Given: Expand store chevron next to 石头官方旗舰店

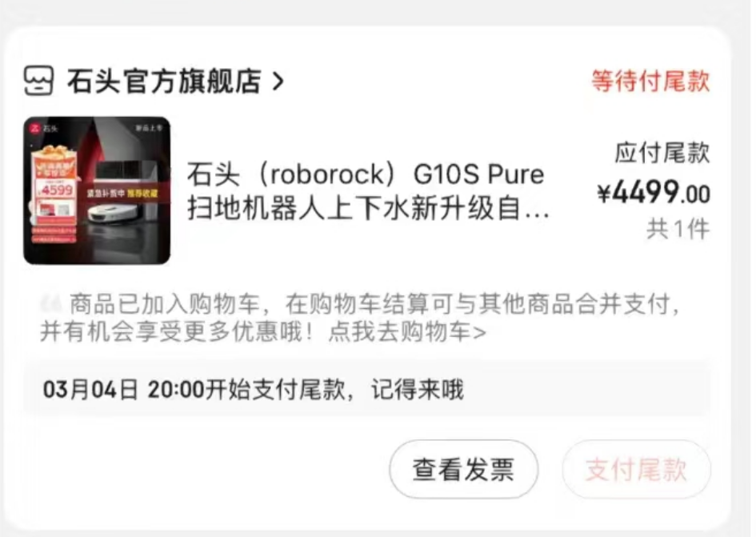Looking at the screenshot, I should [x=278, y=81].
